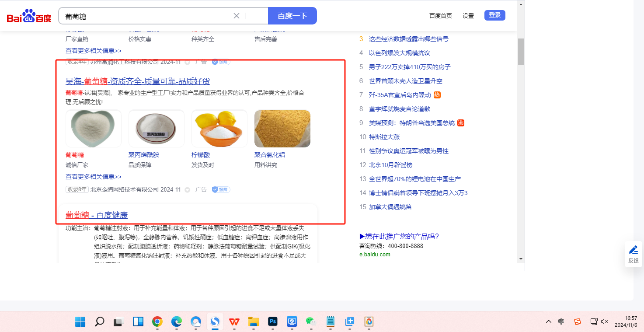644x332 pixels.
Task: Open hot search 男子222万卖掉410万买的房子
Action: (410, 67)
